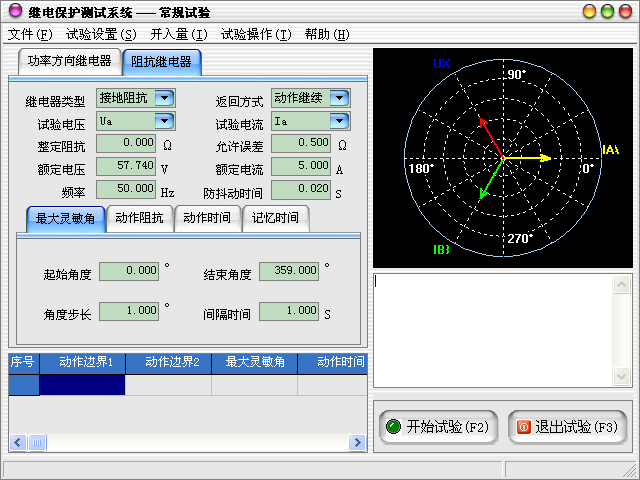Click the blue UX label in diagram

tap(442, 64)
